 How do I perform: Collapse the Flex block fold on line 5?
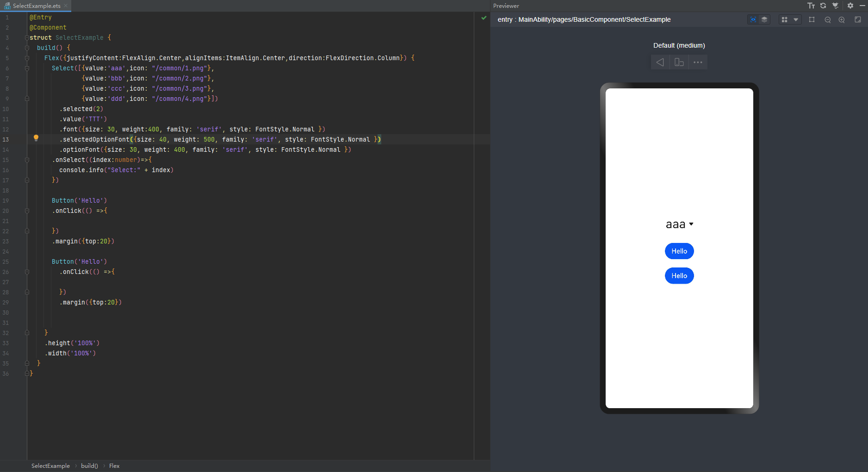point(27,58)
